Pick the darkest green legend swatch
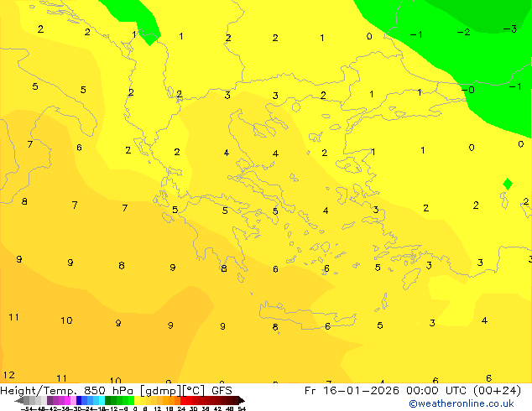 coord(107,400)
